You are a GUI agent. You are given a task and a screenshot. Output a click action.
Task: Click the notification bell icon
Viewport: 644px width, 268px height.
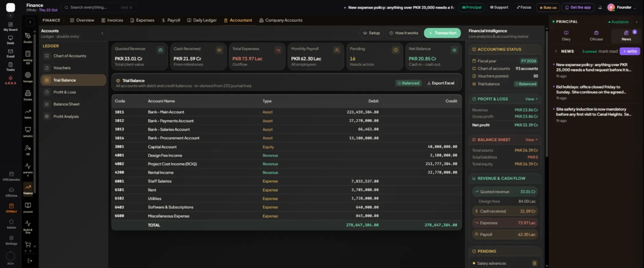click(x=600, y=8)
